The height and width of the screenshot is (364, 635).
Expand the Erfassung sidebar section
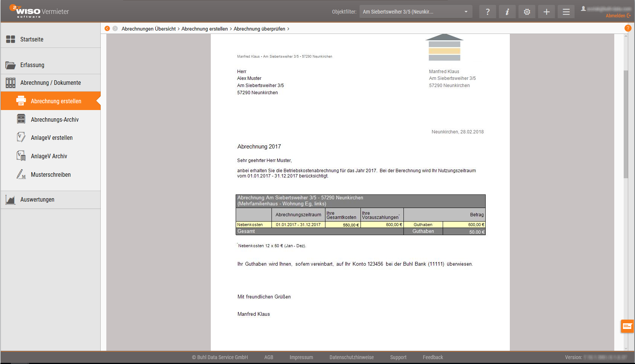click(32, 65)
